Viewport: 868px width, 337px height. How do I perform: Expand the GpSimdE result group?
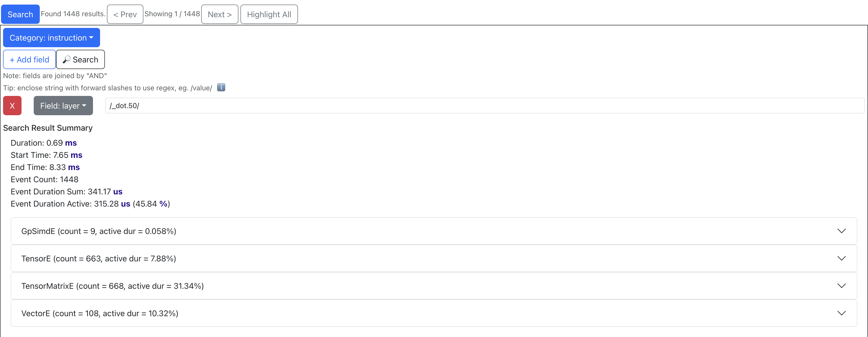coord(98,231)
